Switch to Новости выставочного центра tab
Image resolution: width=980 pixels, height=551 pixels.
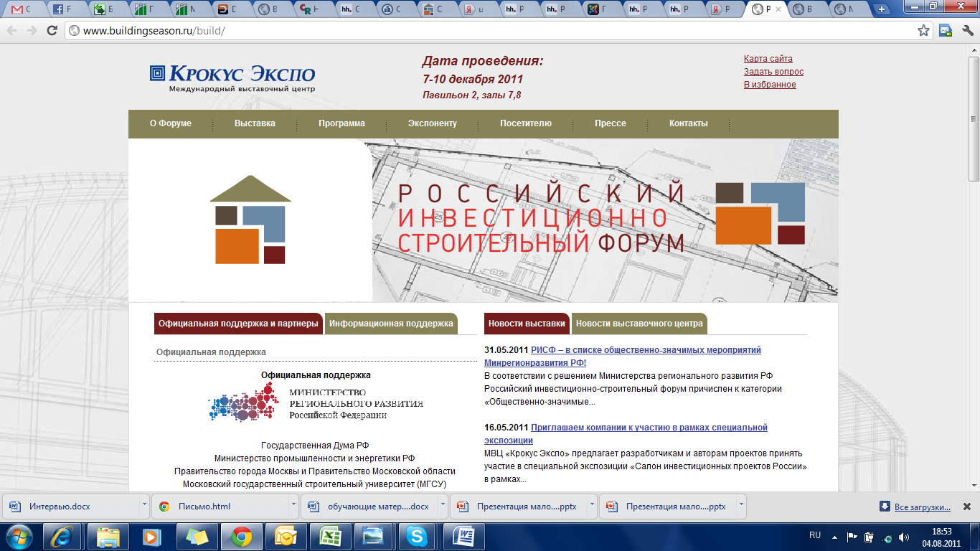point(639,324)
